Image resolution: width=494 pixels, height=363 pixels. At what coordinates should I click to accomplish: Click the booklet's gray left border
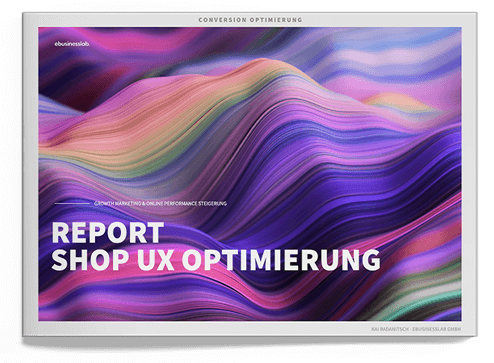[30, 173]
